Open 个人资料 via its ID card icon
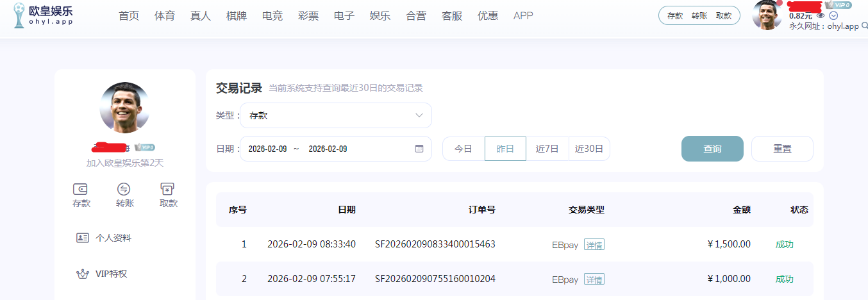The height and width of the screenshot is (300, 868). pos(83,238)
